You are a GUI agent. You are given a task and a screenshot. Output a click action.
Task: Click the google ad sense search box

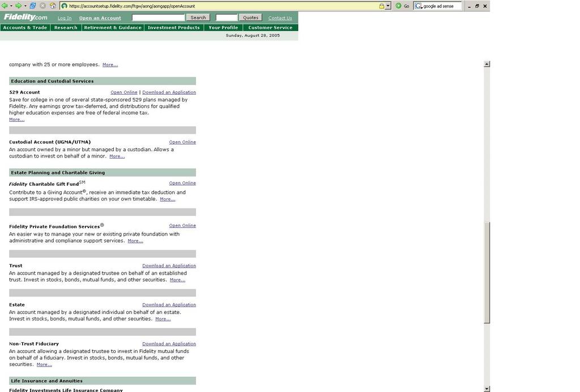click(442, 6)
